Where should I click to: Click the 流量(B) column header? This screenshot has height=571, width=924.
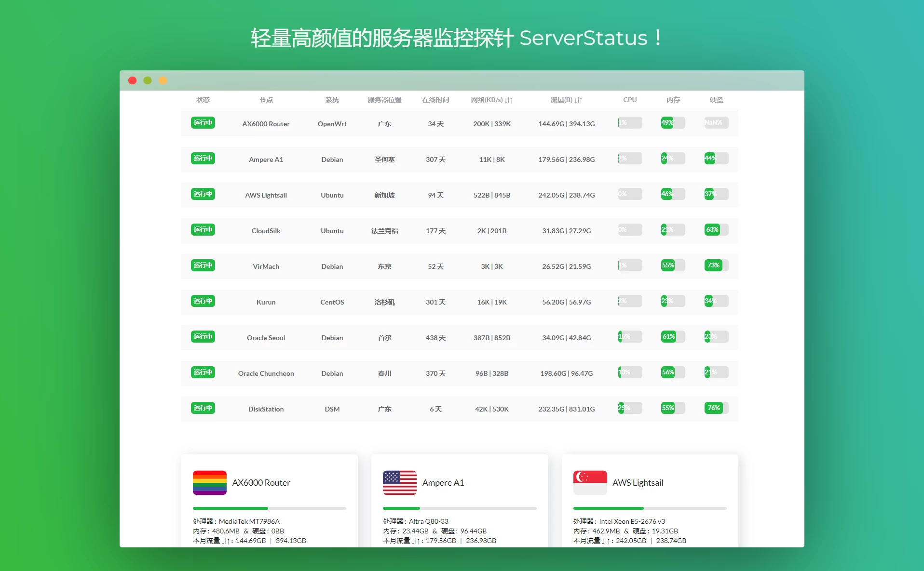pyautogui.click(x=566, y=100)
